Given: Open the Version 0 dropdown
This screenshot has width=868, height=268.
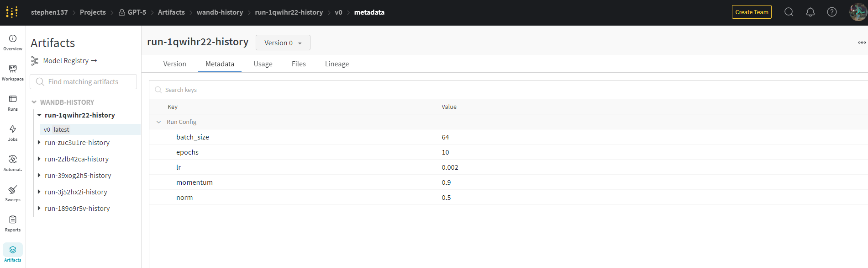Looking at the screenshot, I should pos(283,43).
